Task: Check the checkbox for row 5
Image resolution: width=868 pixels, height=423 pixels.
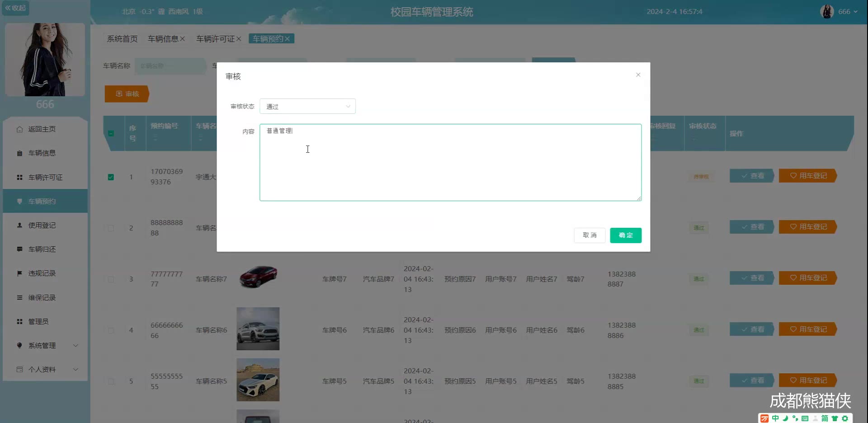Action: tap(111, 381)
